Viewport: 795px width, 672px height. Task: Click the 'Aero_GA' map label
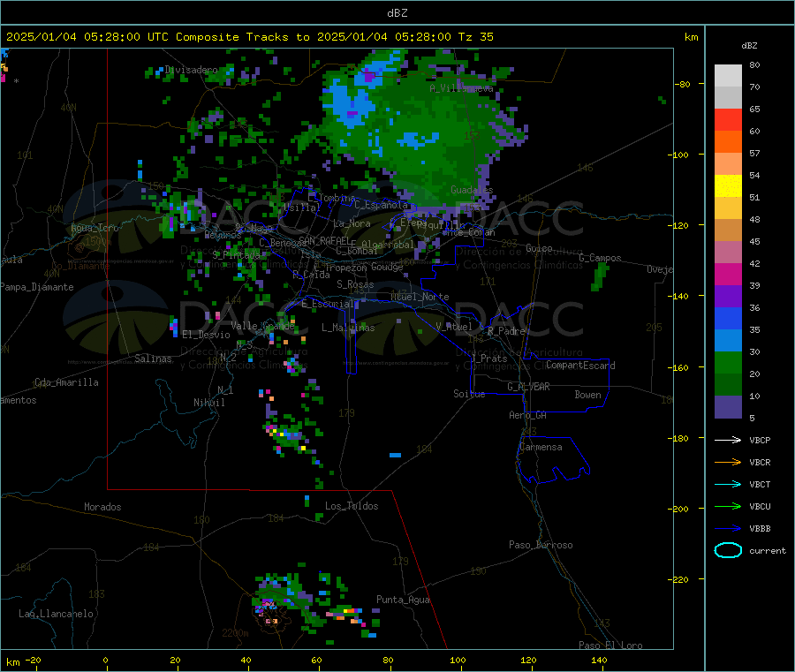(x=527, y=415)
